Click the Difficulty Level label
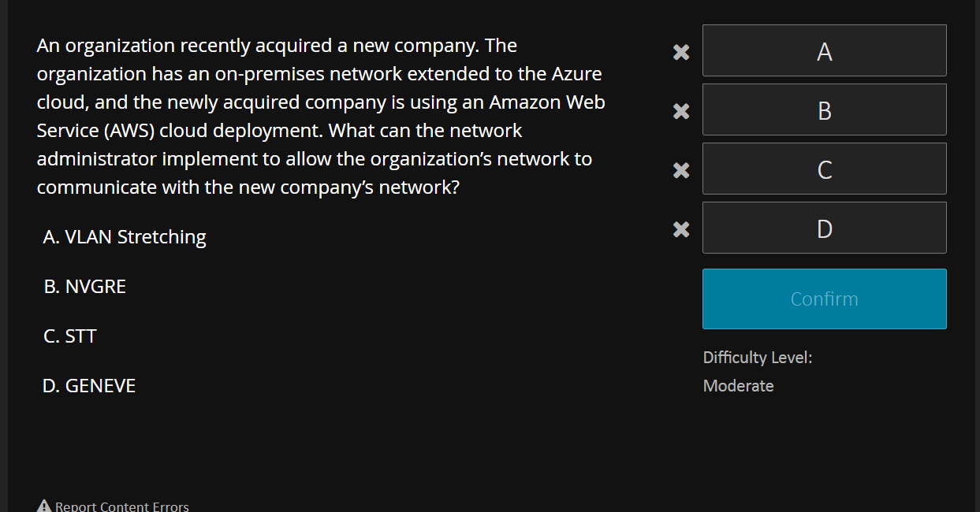This screenshot has width=980, height=512. coord(757,357)
